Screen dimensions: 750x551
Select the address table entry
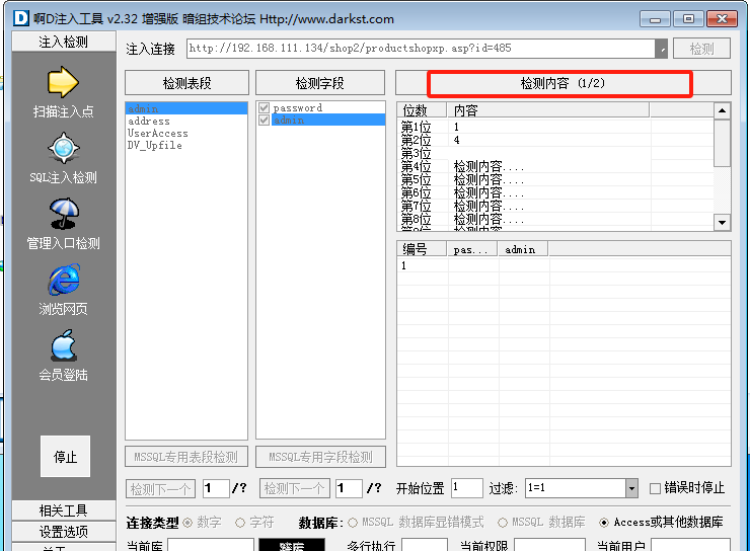pyautogui.click(x=187, y=121)
